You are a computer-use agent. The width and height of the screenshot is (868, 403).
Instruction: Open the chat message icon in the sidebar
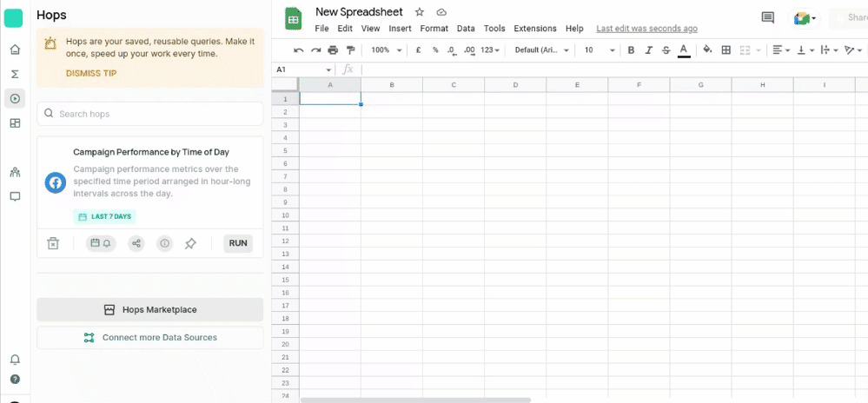(15, 196)
